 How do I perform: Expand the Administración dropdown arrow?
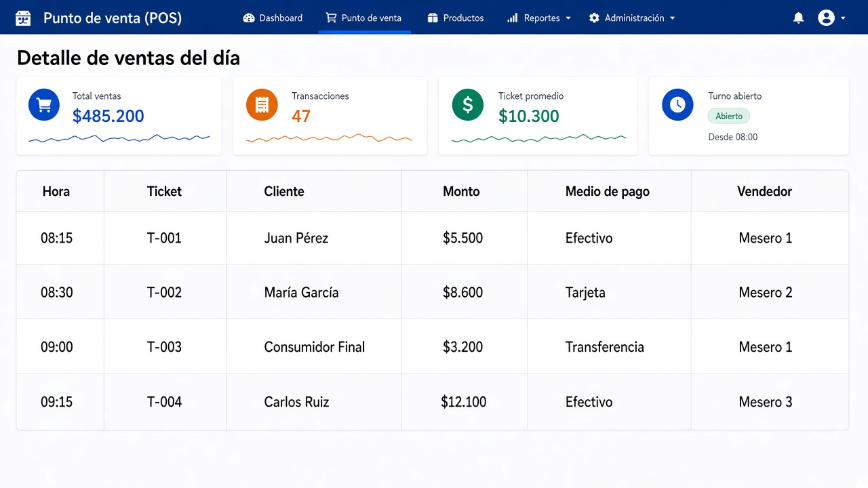673,18
